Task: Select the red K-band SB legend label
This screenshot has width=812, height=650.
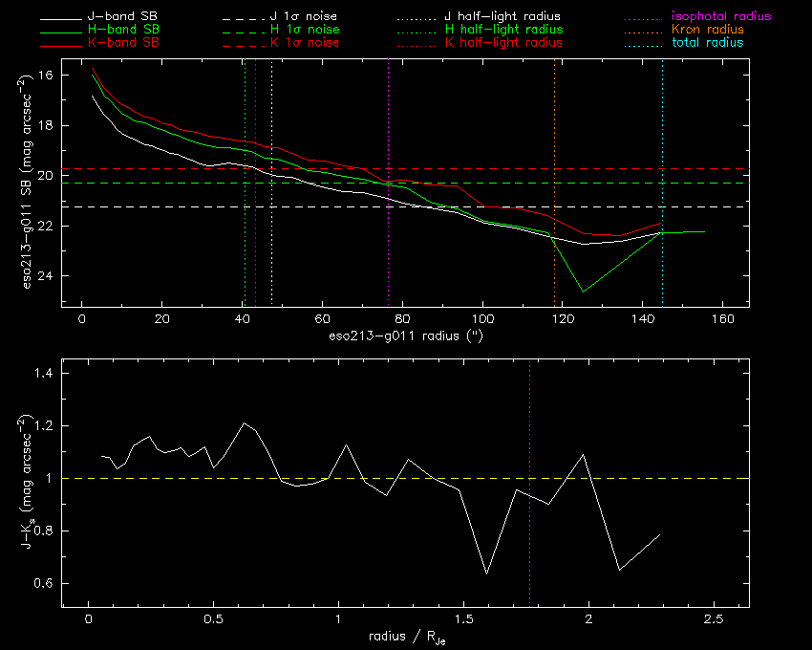Action: tap(137, 43)
